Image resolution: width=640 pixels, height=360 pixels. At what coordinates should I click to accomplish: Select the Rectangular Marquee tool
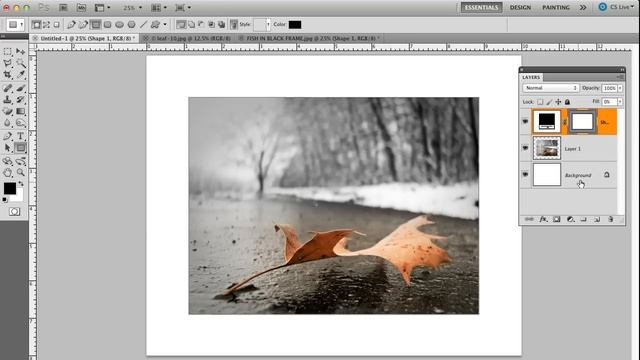[8, 52]
